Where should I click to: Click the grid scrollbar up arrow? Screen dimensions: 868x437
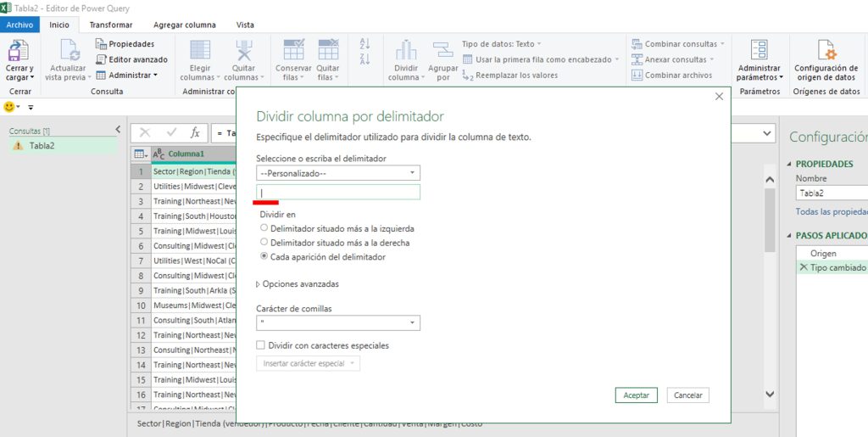tap(770, 180)
